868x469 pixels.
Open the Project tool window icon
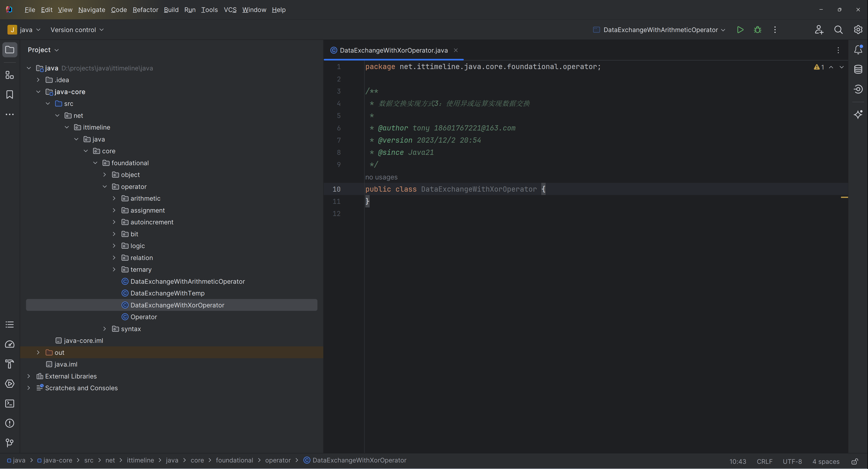click(x=10, y=50)
